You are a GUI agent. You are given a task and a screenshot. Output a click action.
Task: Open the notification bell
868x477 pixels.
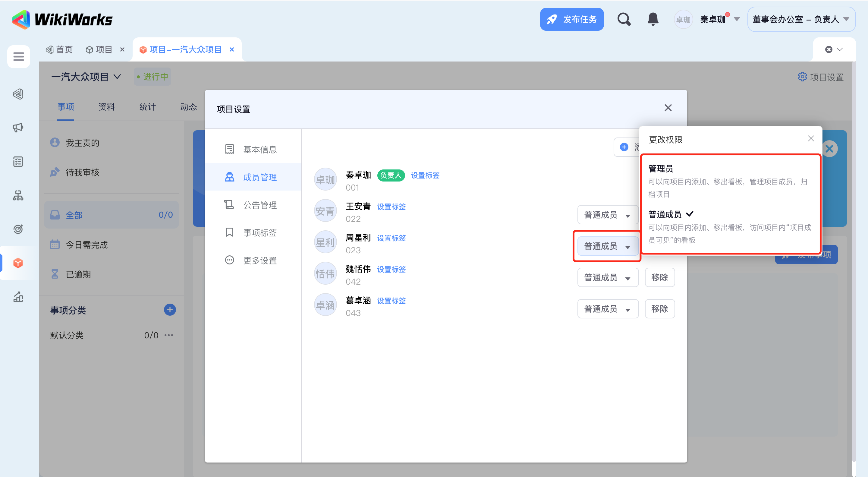(x=653, y=19)
